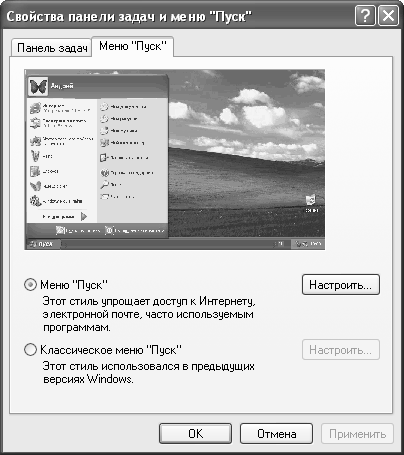Viewport: 404px width, 455px height.
Task: Close the properties dialog window
Action: tap(388, 16)
